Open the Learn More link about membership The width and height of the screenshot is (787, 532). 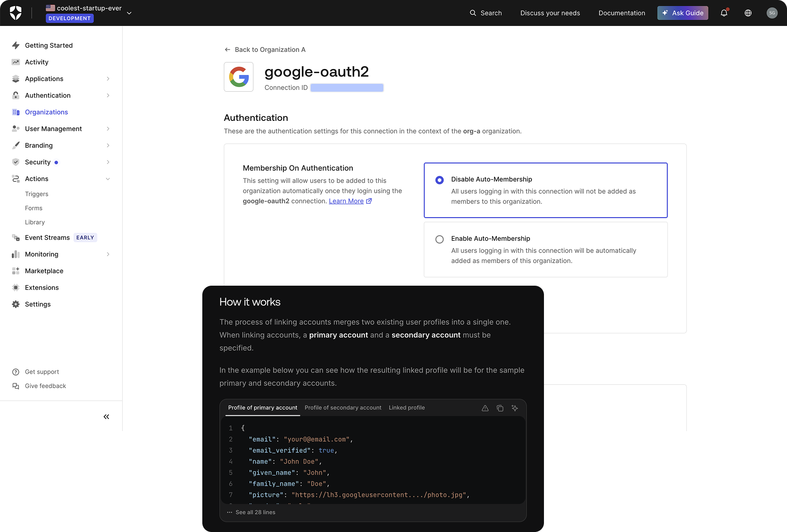(346, 201)
